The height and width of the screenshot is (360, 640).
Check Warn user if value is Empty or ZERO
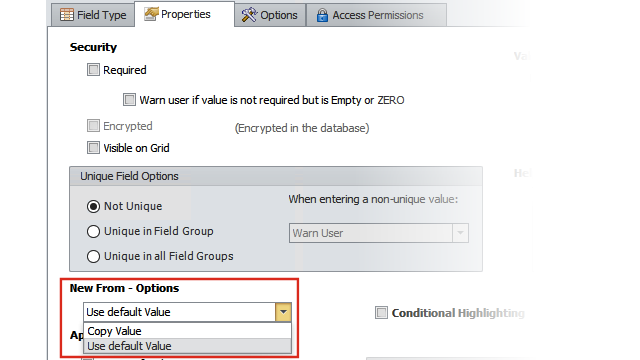click(x=129, y=100)
